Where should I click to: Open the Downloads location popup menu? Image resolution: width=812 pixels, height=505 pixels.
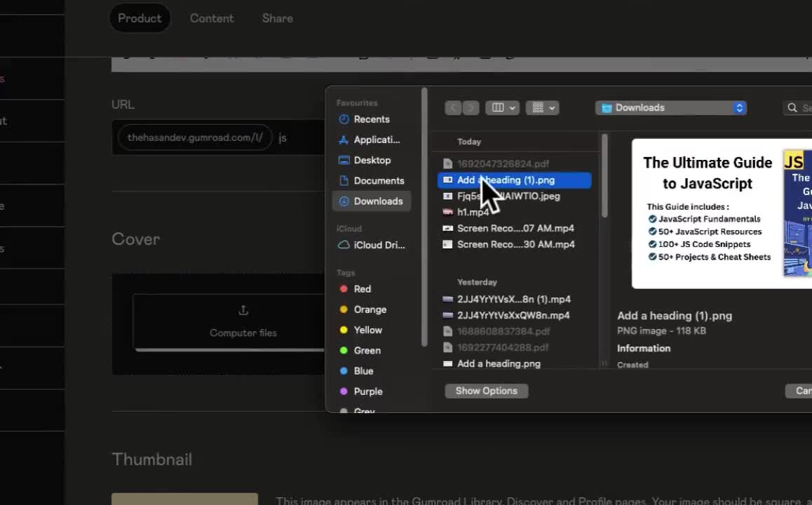[x=671, y=107]
